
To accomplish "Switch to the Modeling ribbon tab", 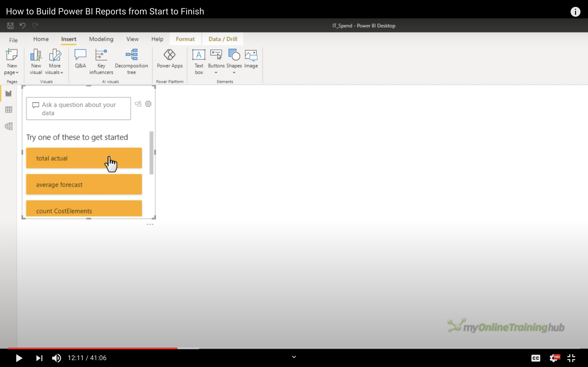I will coord(101,39).
